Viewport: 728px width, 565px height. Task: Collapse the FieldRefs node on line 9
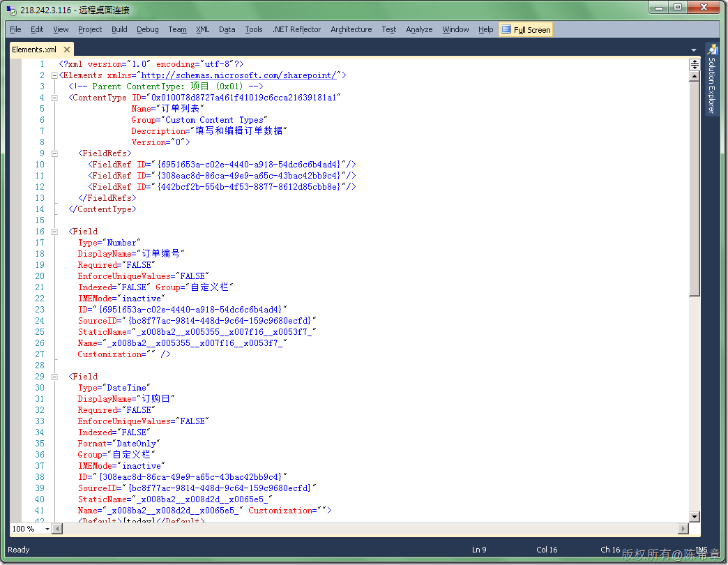pos(54,153)
